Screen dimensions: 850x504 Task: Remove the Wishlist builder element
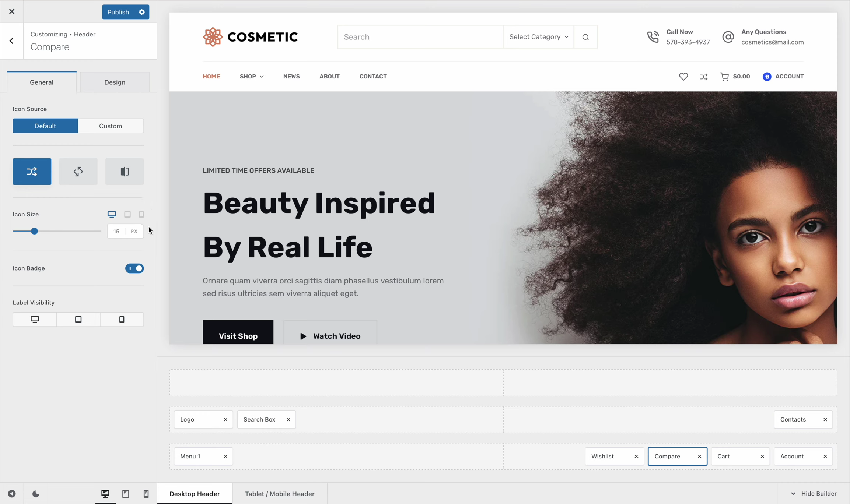tap(636, 456)
